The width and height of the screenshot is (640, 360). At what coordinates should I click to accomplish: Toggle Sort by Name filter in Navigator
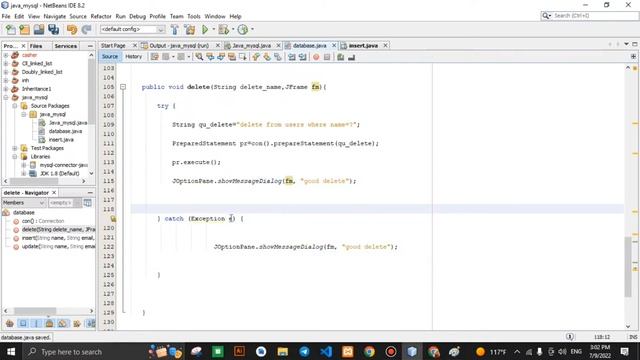click(x=91, y=324)
